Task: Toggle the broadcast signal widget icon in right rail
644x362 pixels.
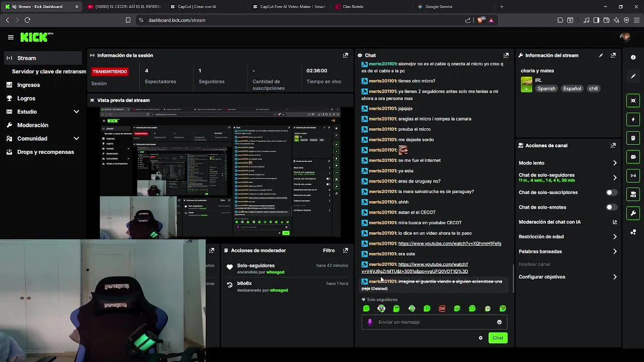Action: tap(633, 175)
